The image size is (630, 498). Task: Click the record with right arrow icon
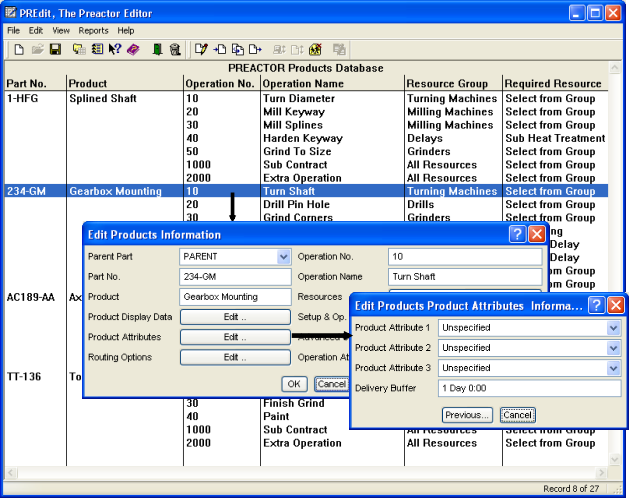(255, 49)
